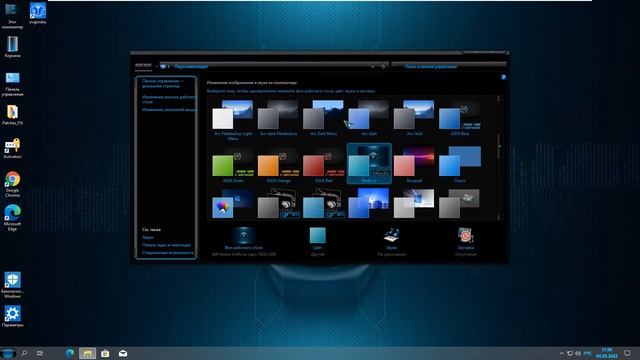Screen dimensions: 640x360
Task: Open the Звуки sounds settings
Action: point(391,241)
